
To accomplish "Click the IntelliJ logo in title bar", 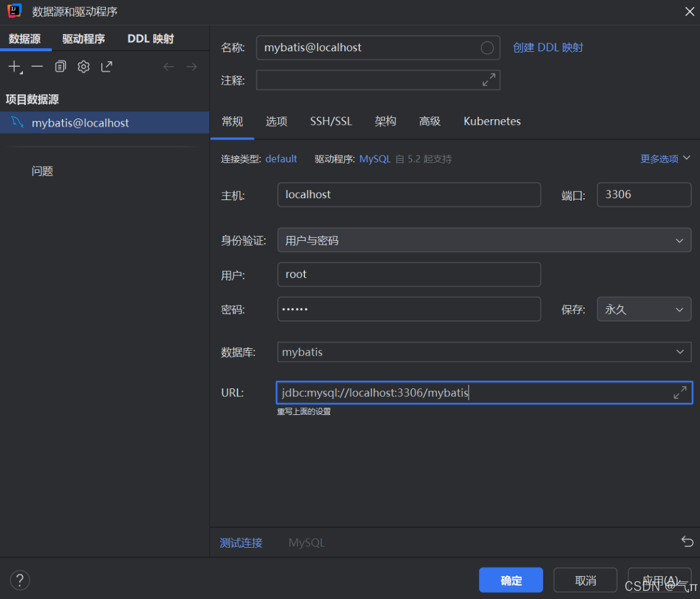I will [15, 10].
